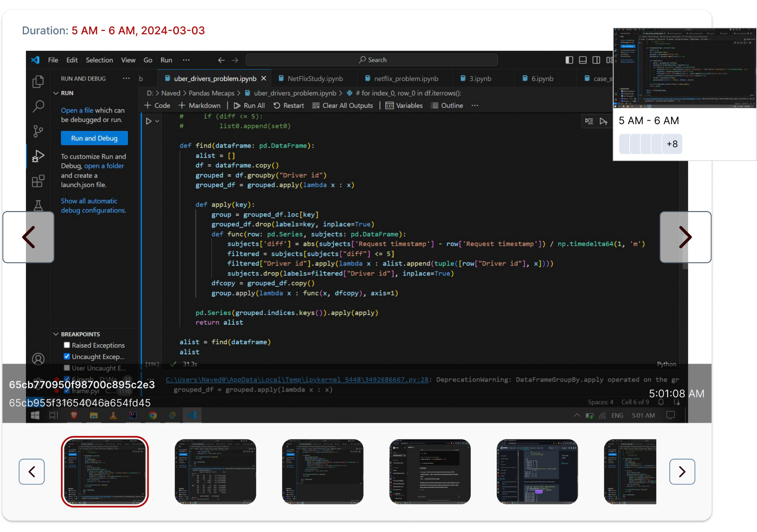Go forward with the navigation arrow
Screen dimensions: 757x532
pyautogui.click(x=235, y=60)
